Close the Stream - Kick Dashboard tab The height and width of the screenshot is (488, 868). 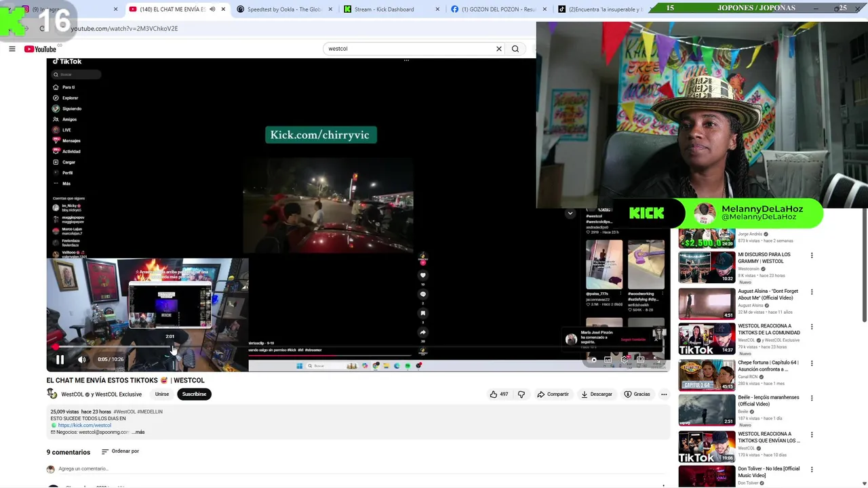[437, 9]
